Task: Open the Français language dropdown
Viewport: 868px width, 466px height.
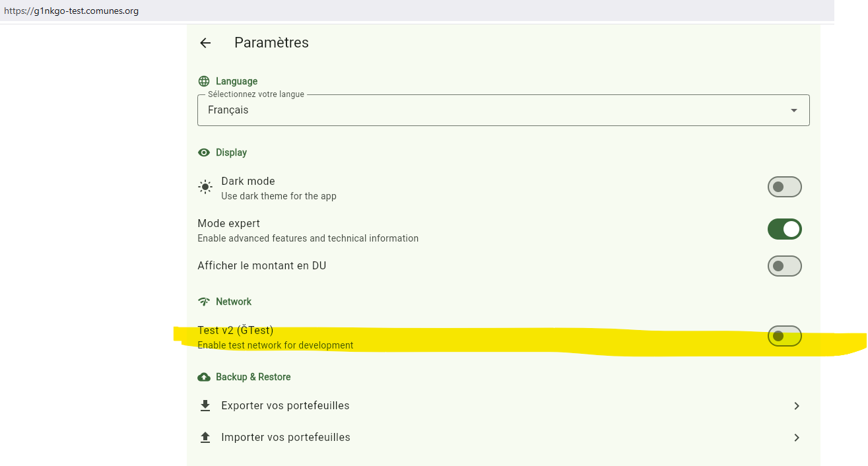Action: (503, 110)
